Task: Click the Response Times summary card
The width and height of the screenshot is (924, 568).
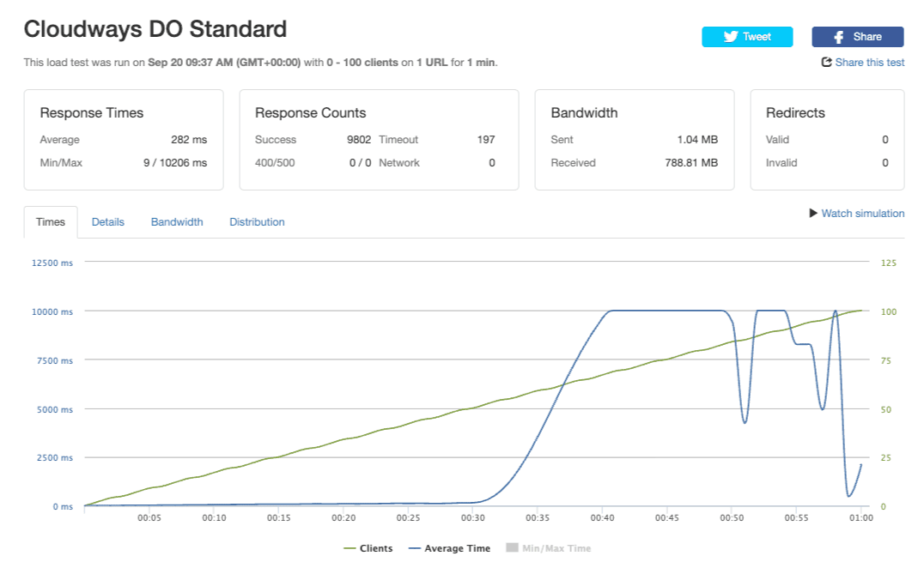Action: [124, 139]
